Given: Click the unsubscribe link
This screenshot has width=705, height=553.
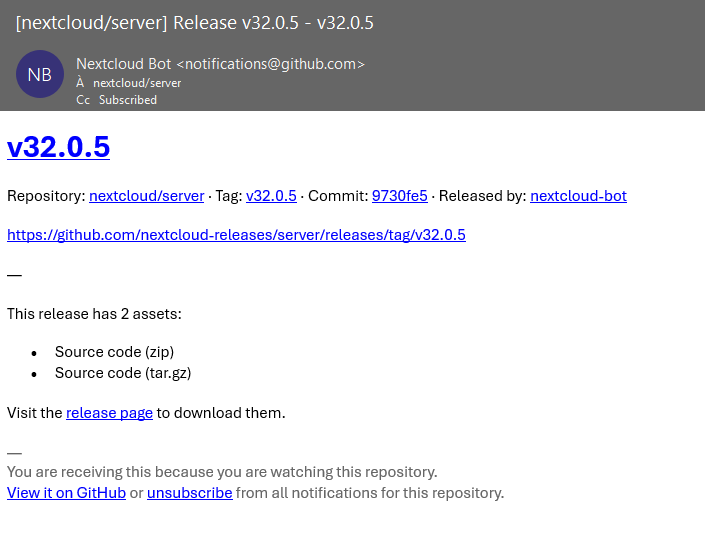Looking at the screenshot, I should 189,493.
